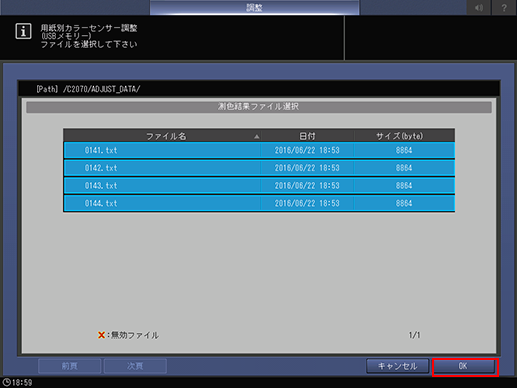
Task: Click the 測色結果ファイル選択 title bar
Action: 259,107
